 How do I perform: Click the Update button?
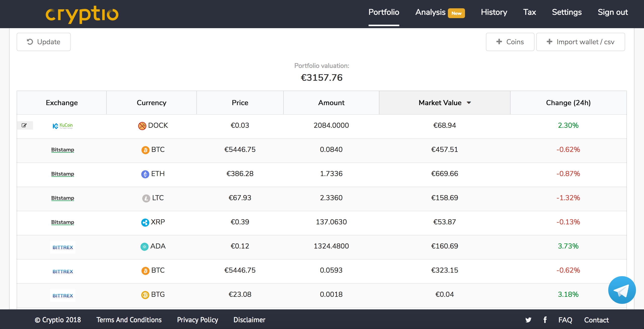pos(43,42)
